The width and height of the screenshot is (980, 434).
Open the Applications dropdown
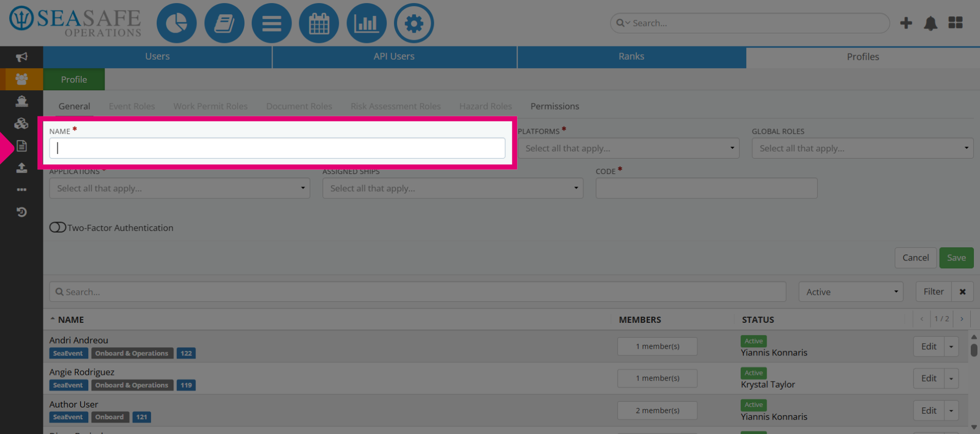click(x=180, y=188)
